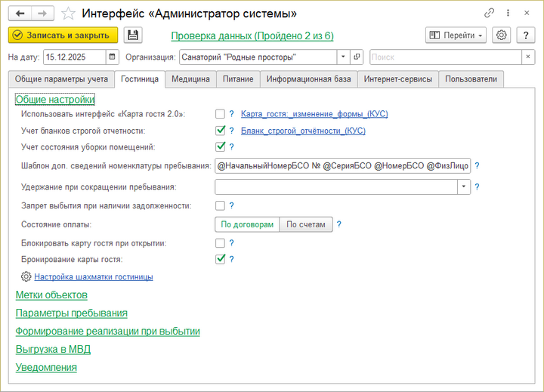The image size is (544, 392).
Task: Click open-organization icon next to dropdown
Action: (357, 57)
